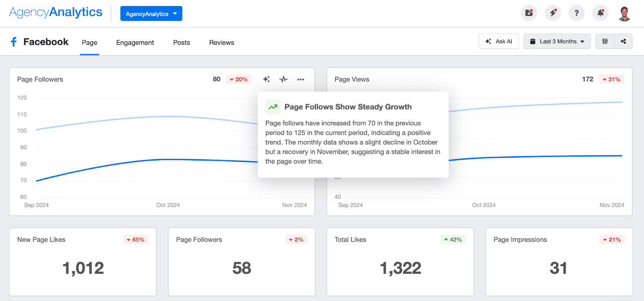Click the share icon in the toolbar
This screenshot has width=644, height=301.
pos(623,41)
